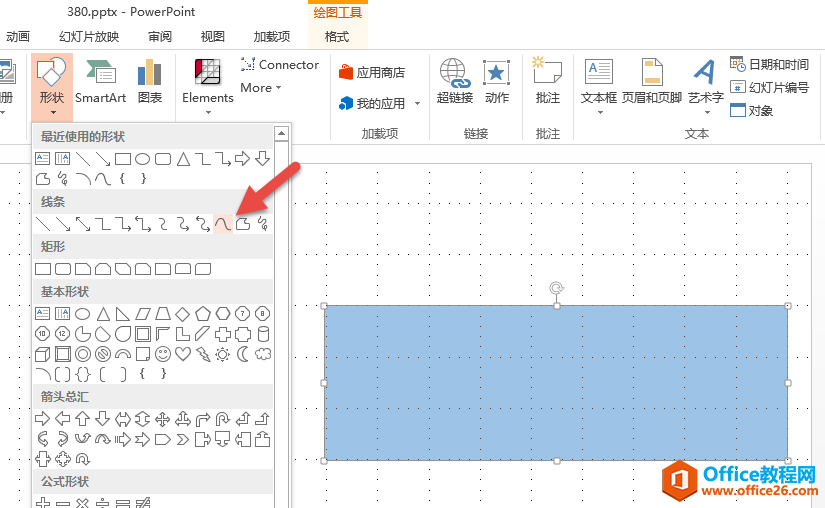Click the 动作 action star icon
This screenshot has height=508, width=825.
point(497,81)
